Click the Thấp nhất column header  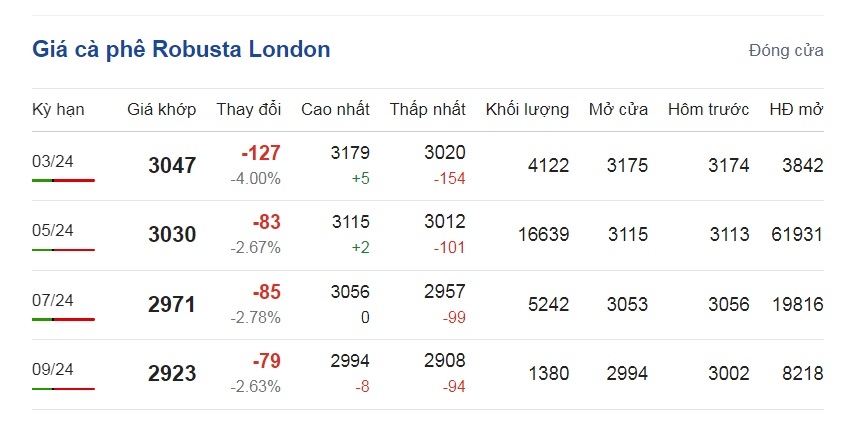(x=428, y=109)
